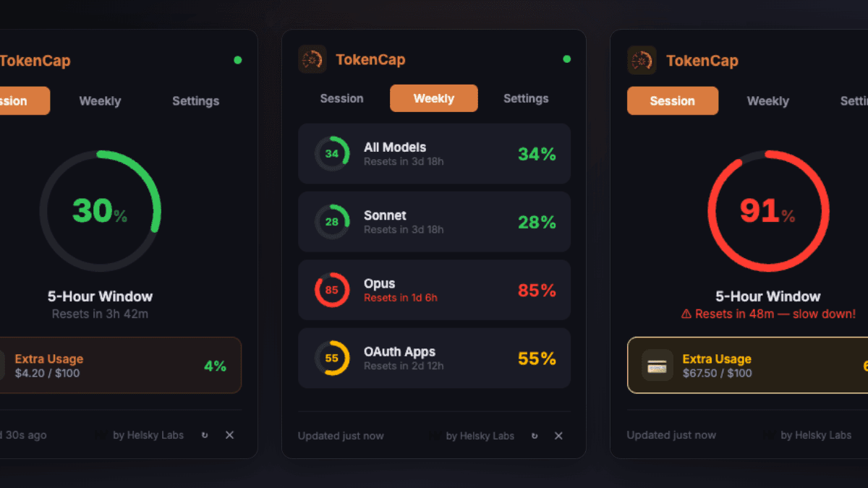Click the Session button on middle widget
This screenshot has height=488, width=868.
[x=341, y=98]
